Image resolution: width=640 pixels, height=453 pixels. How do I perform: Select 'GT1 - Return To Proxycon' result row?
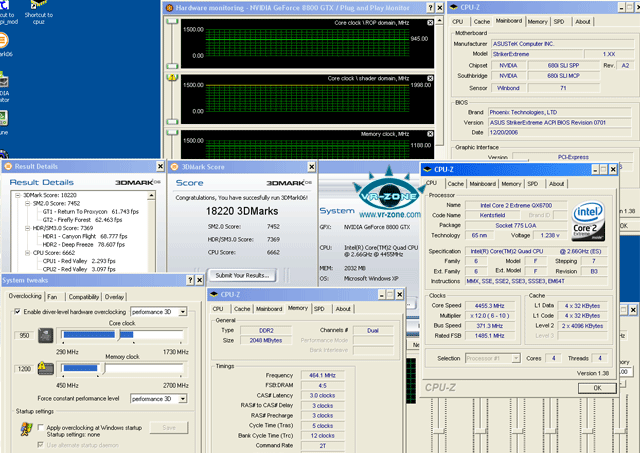90,211
